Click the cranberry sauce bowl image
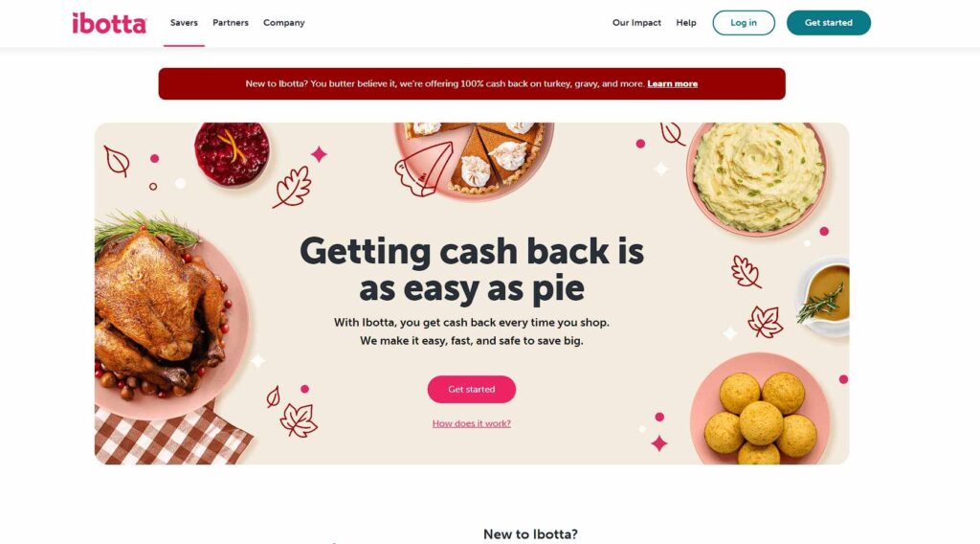980x544 pixels. [232, 153]
